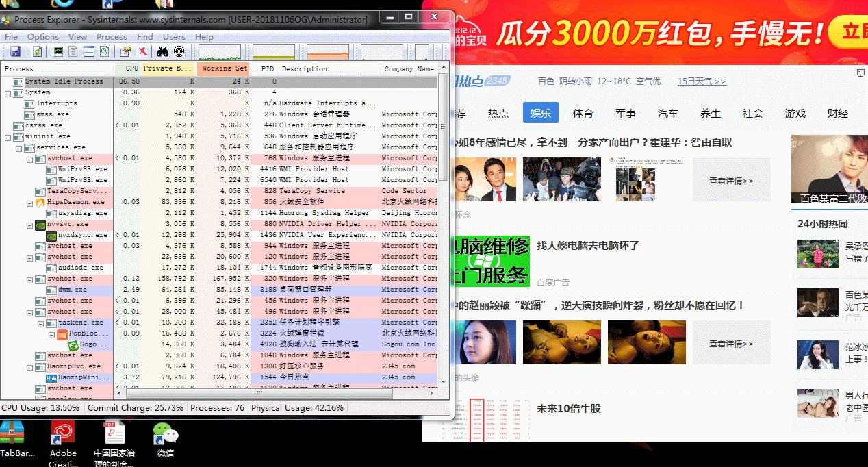Switch to the 财经 tab in news popup
The width and height of the screenshot is (868, 467).
[x=838, y=113]
